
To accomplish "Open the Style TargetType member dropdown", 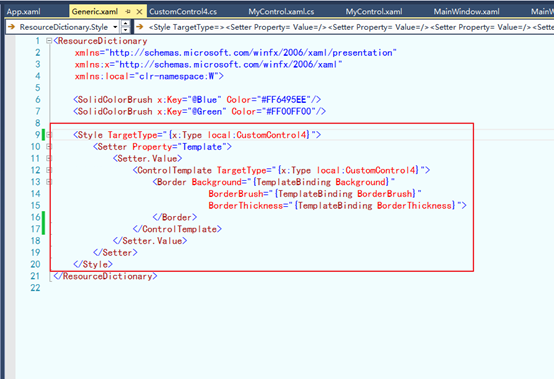I will pyautogui.click(x=344, y=27).
